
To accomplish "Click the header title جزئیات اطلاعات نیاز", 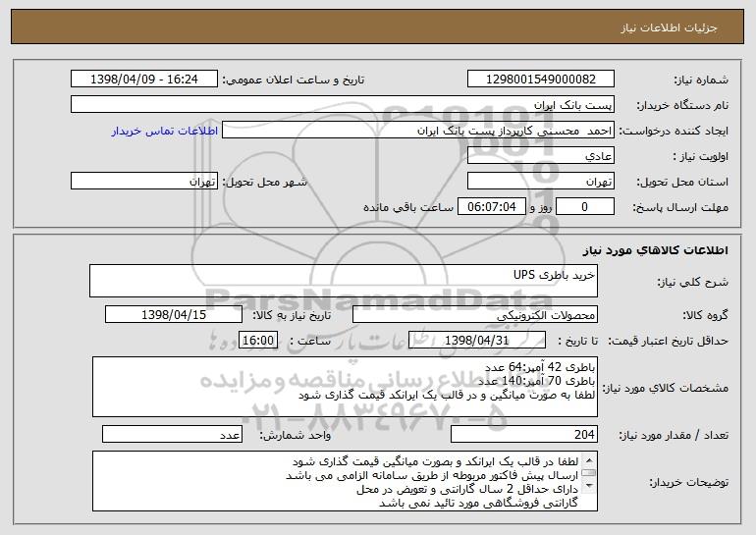I will pos(669,27).
